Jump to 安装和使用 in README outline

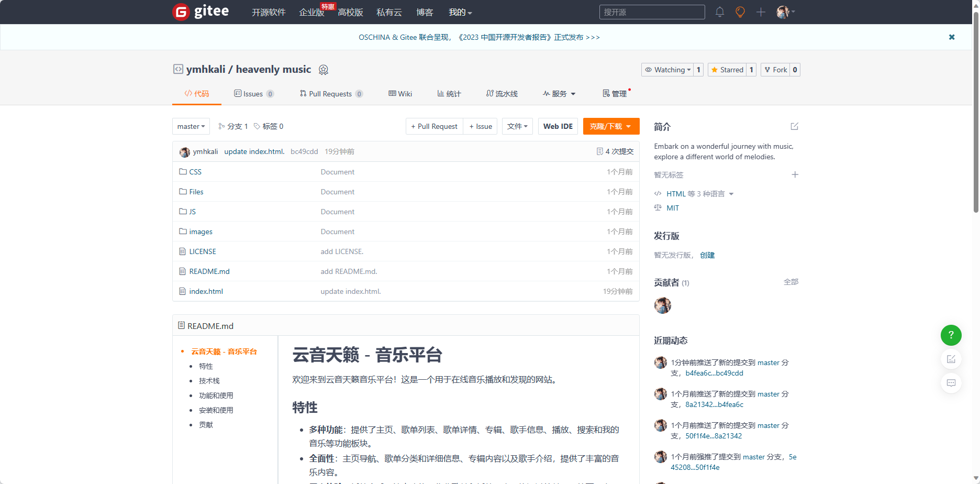[x=216, y=410]
